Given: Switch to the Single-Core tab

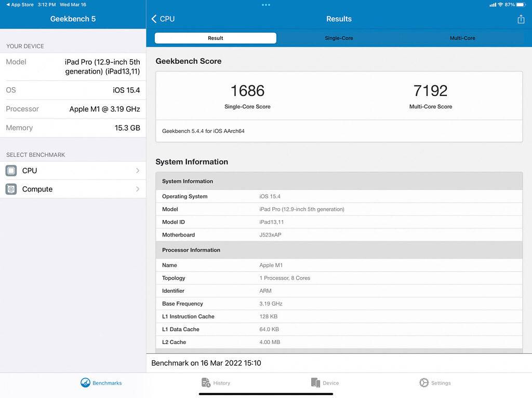Looking at the screenshot, I should pyautogui.click(x=339, y=38).
